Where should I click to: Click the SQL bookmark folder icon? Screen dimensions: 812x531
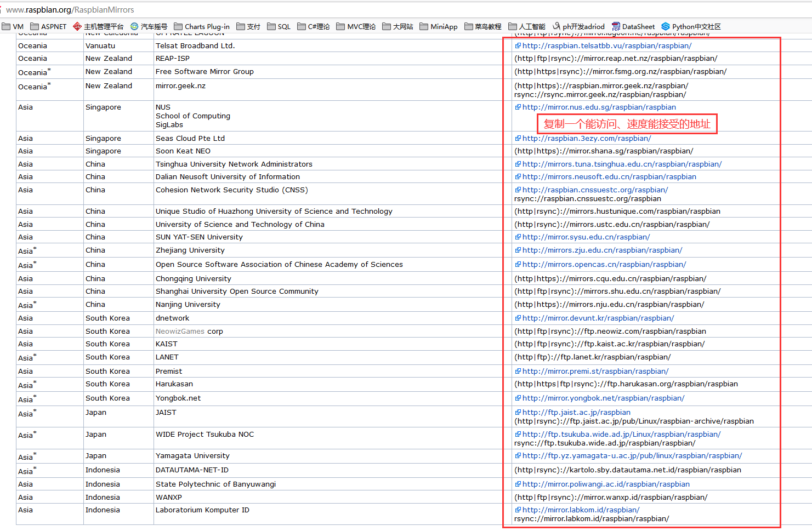click(271, 26)
